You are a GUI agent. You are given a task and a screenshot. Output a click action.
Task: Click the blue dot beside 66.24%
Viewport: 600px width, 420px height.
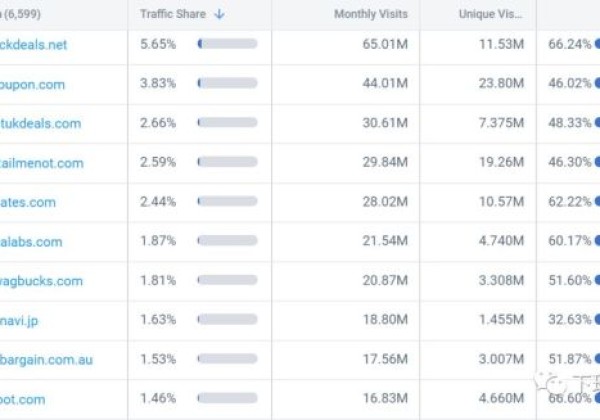pos(596,45)
